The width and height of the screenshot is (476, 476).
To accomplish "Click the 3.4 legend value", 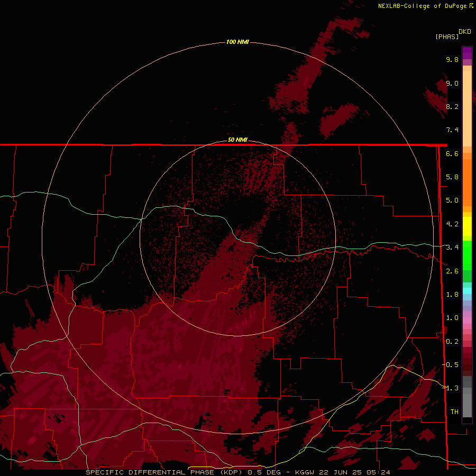I will (452, 248).
